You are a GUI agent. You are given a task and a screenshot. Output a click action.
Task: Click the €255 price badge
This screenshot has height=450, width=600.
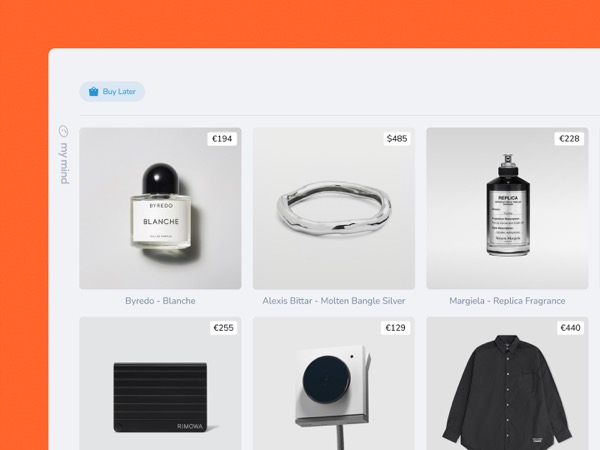pos(223,328)
